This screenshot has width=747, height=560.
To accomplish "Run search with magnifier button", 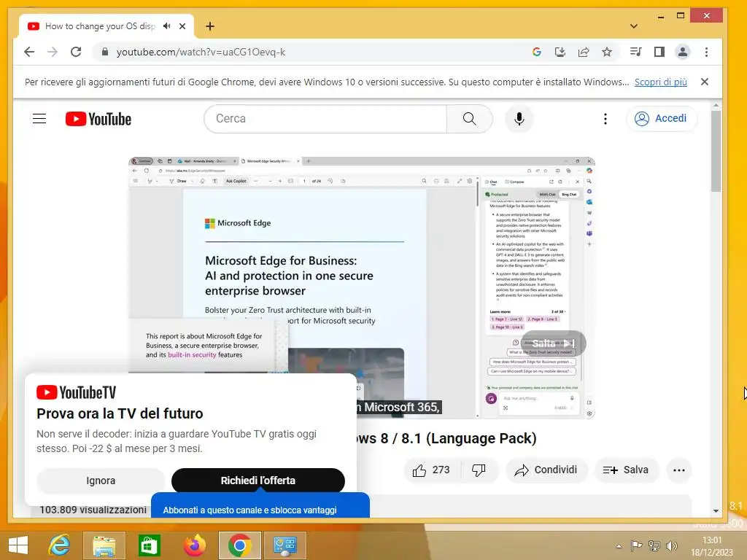I will pos(470,119).
